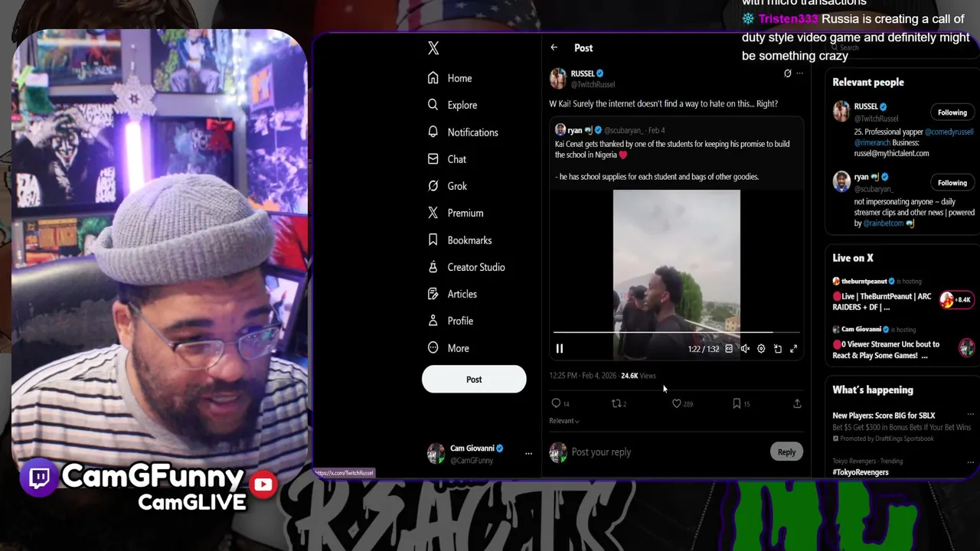Toggle Following button for RUSSEL
The height and width of the screenshot is (551, 980).
tap(952, 112)
